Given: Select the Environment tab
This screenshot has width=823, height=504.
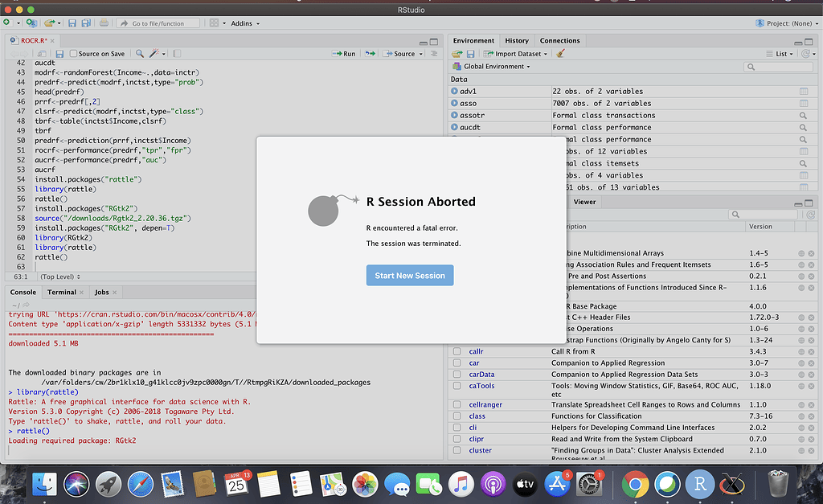Looking at the screenshot, I should coord(473,40).
